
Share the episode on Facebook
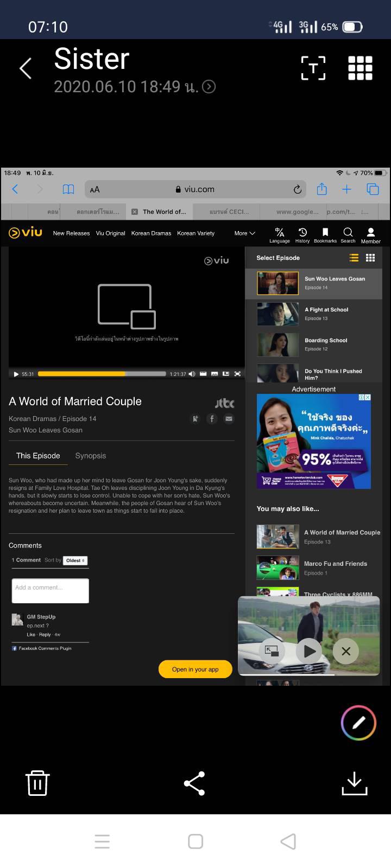(212, 418)
